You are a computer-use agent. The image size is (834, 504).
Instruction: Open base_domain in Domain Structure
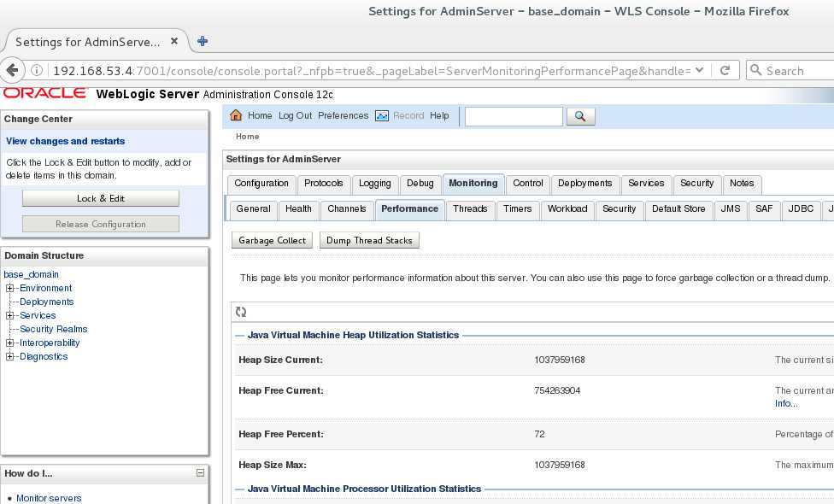click(x=31, y=274)
